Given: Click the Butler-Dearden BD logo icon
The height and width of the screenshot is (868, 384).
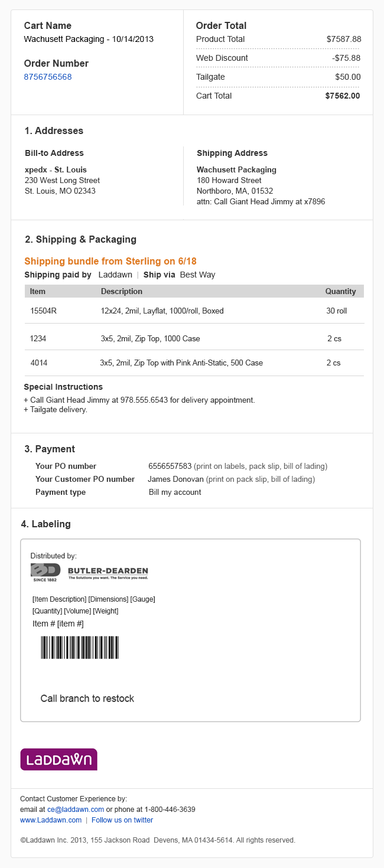Looking at the screenshot, I should click(x=45, y=572).
